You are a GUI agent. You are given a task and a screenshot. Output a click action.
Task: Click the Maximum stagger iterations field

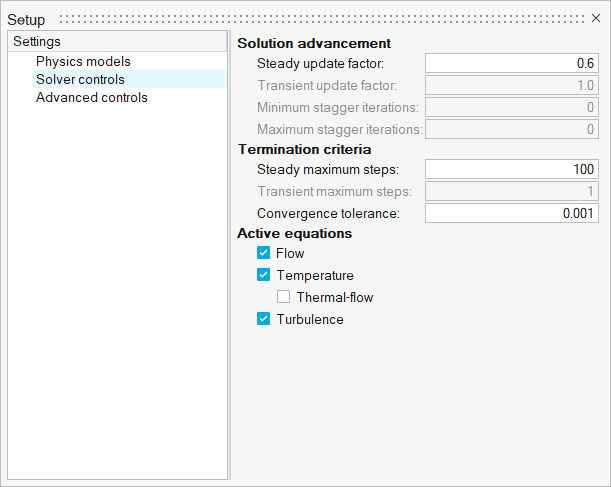pyautogui.click(x=512, y=129)
